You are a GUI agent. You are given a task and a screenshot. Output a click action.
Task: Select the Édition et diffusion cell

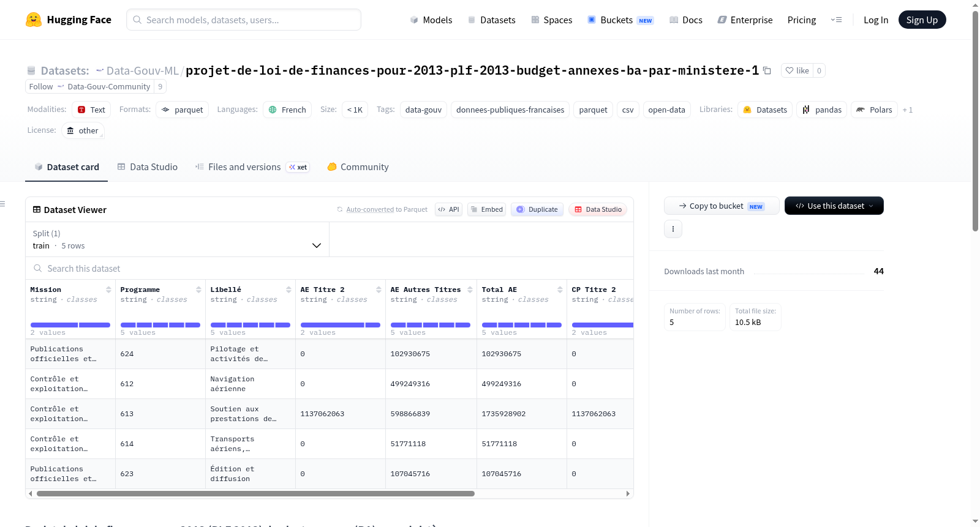click(x=251, y=474)
